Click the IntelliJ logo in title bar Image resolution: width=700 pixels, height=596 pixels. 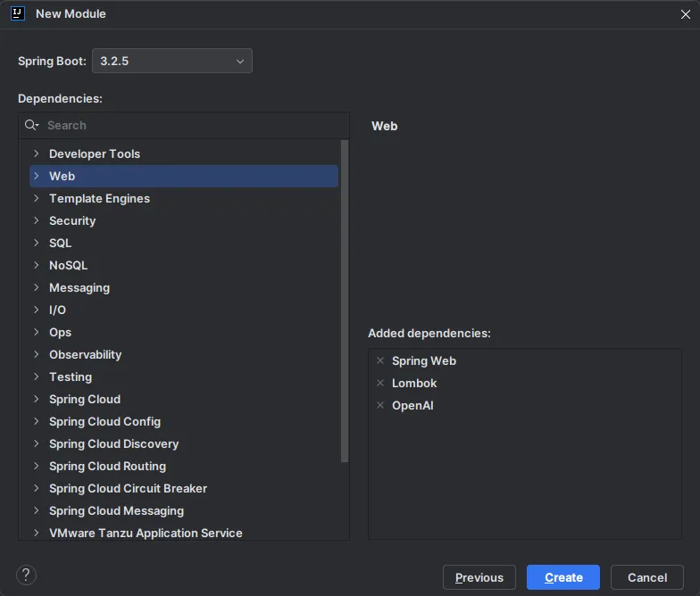click(x=18, y=14)
